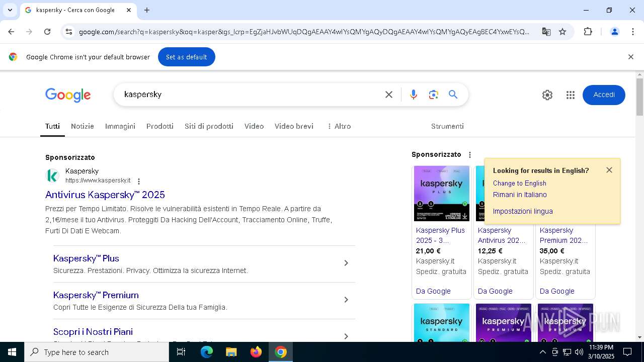Open Kaspersky Plus 2025 product title
This screenshot has height=362, width=644.
pyautogui.click(x=440, y=235)
